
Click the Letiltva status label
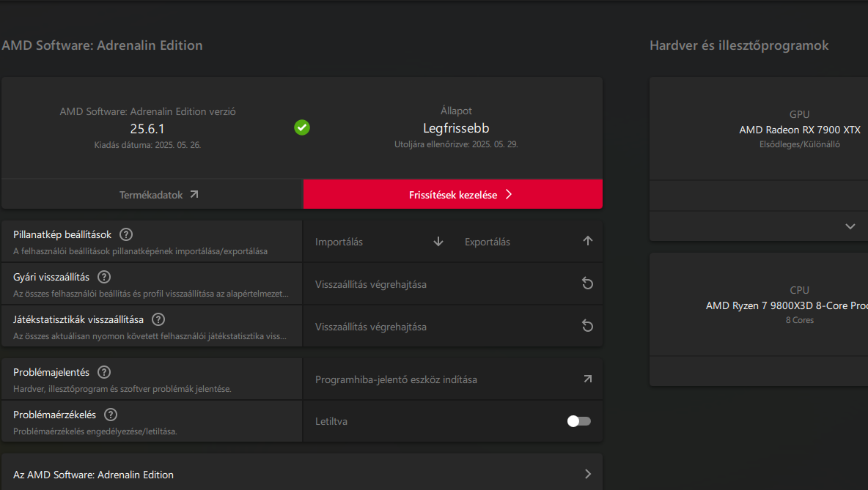331,421
